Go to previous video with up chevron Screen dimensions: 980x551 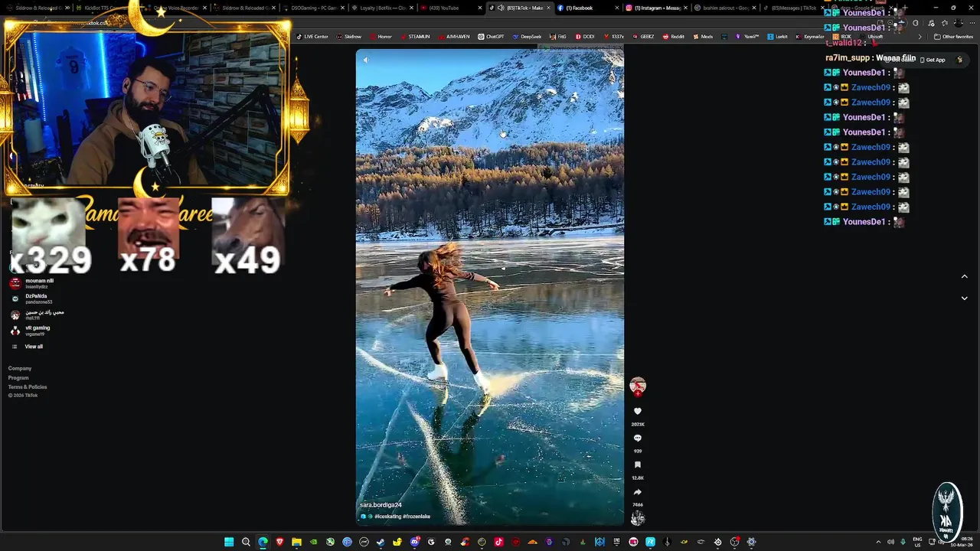(964, 276)
